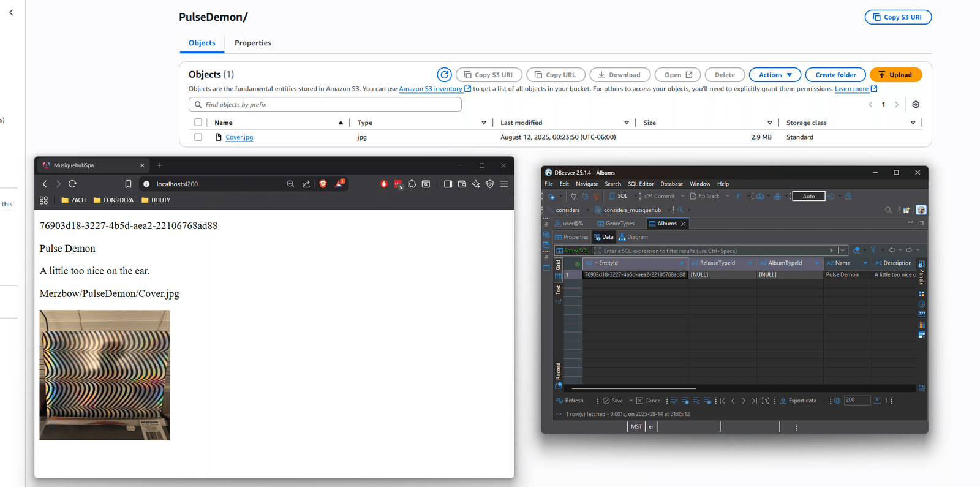The image size is (980, 487).
Task: Toggle DBeaver Auto commit mode button
Action: (x=809, y=197)
